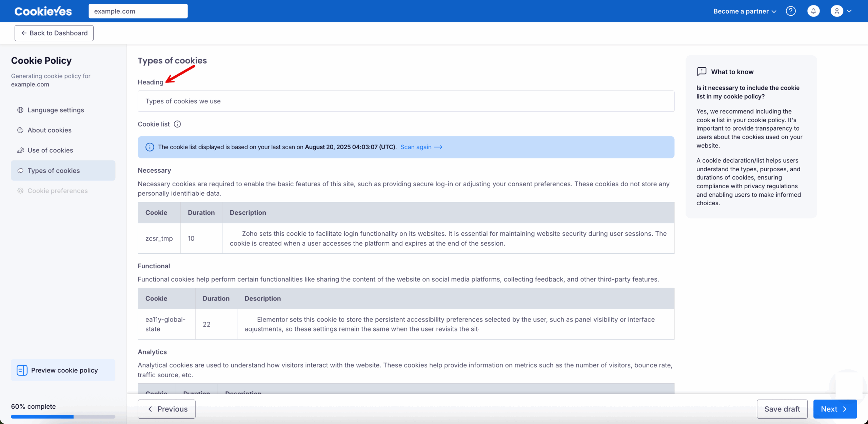Viewport: 868px width, 424px height.
Task: Click the help question mark icon
Action: click(790, 11)
